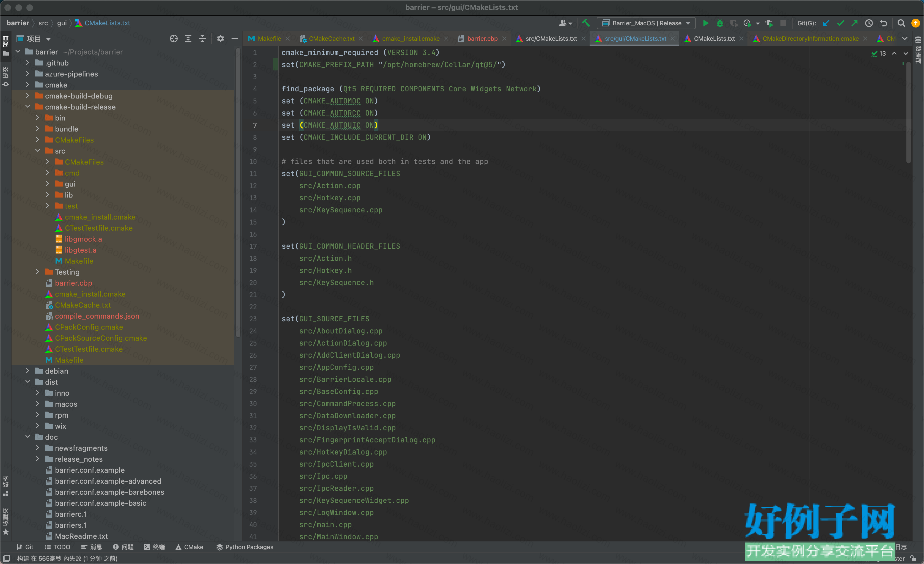
Task: Expand the .github folder
Action: [x=28, y=63]
